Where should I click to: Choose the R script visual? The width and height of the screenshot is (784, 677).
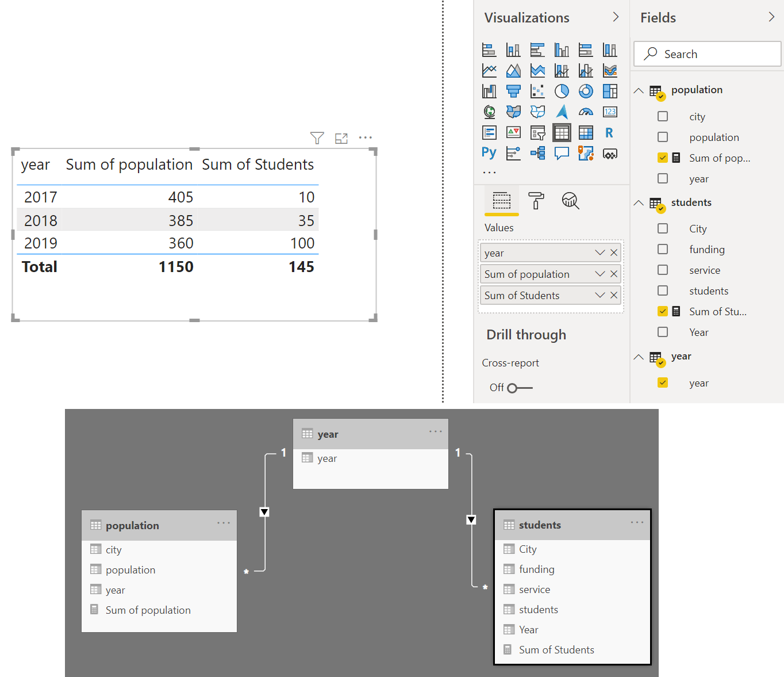click(x=610, y=133)
